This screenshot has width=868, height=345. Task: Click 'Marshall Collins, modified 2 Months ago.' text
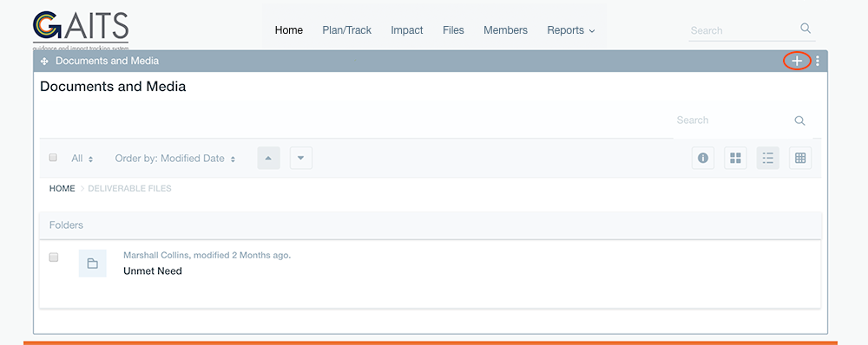tap(207, 256)
